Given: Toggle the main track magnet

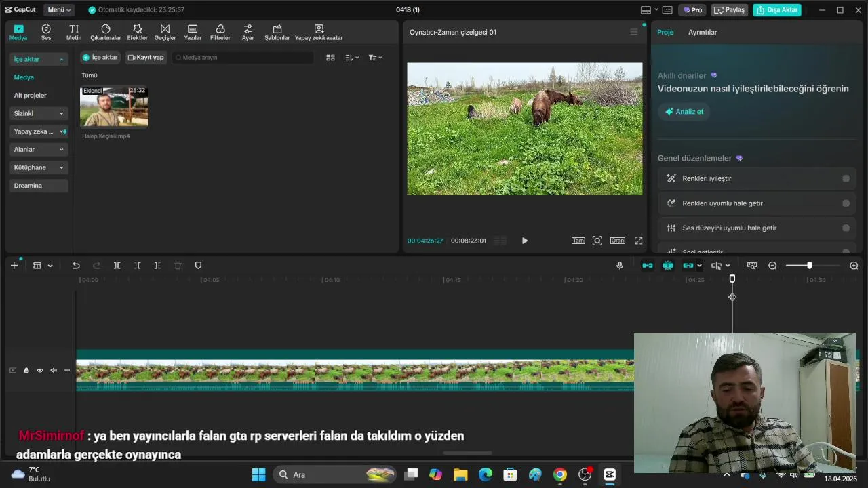Looking at the screenshot, I should point(648,266).
